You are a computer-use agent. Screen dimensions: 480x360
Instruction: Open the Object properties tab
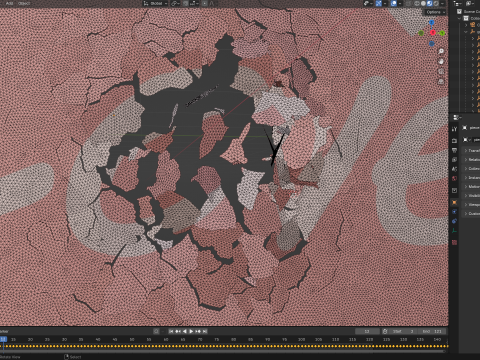click(454, 202)
